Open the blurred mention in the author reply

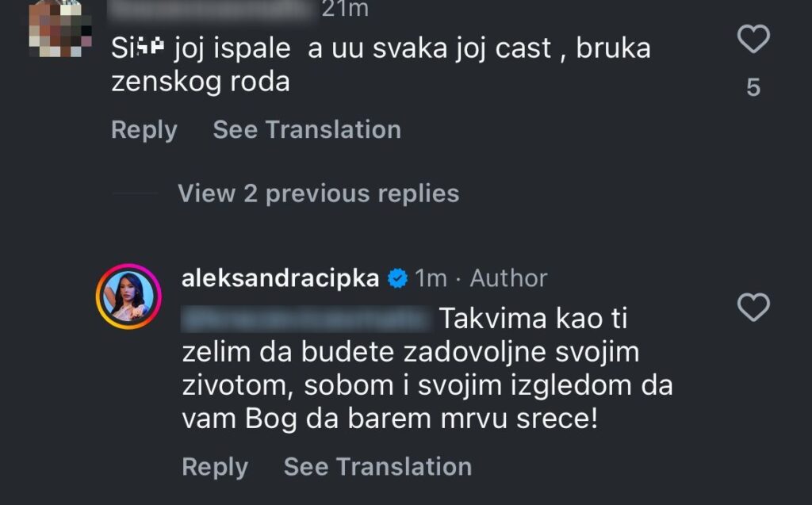click(306, 319)
